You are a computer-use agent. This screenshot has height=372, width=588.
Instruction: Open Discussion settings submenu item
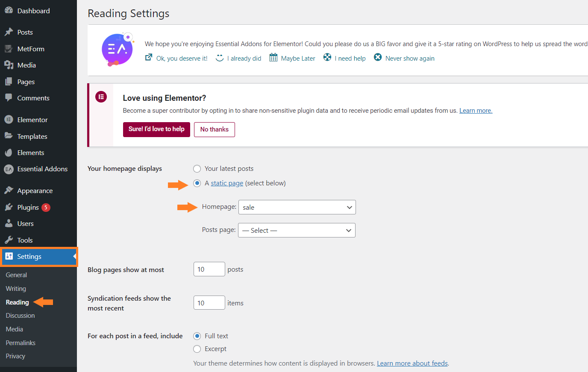tap(21, 316)
